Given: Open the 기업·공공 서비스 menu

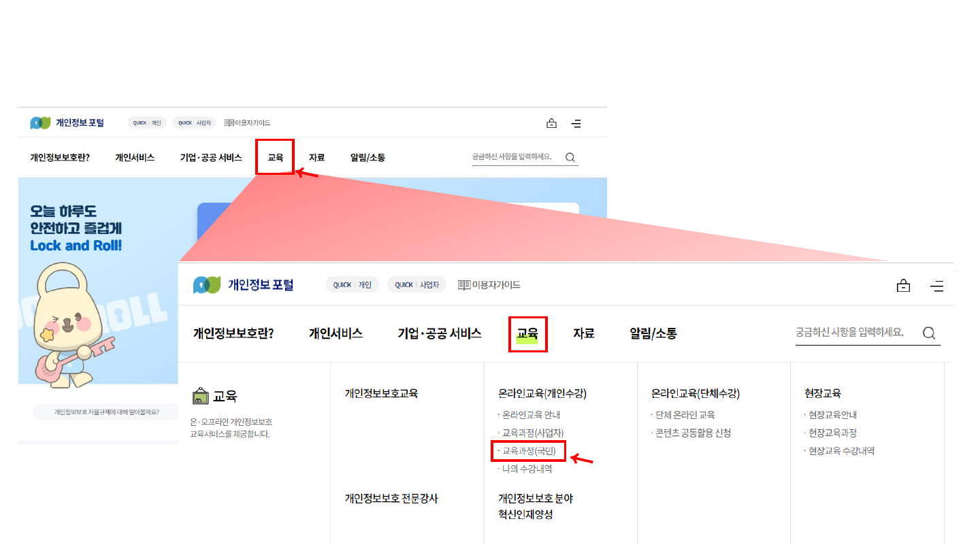Looking at the screenshot, I should pyautogui.click(x=440, y=333).
